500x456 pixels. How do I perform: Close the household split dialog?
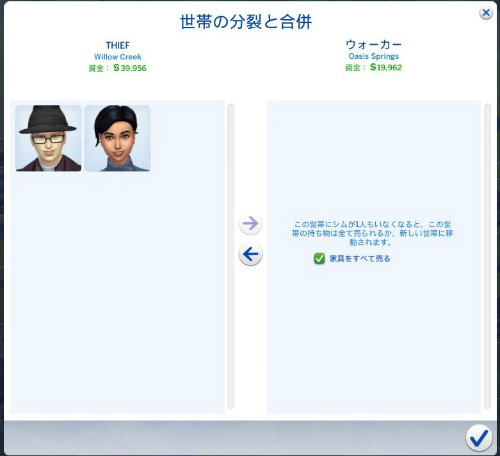pos(486,13)
